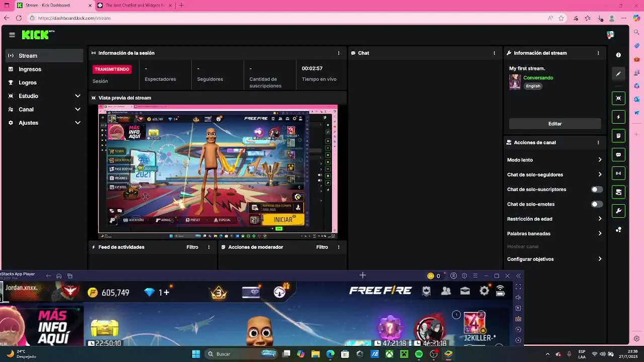Click the taskbar Buscar search box

[242, 354]
